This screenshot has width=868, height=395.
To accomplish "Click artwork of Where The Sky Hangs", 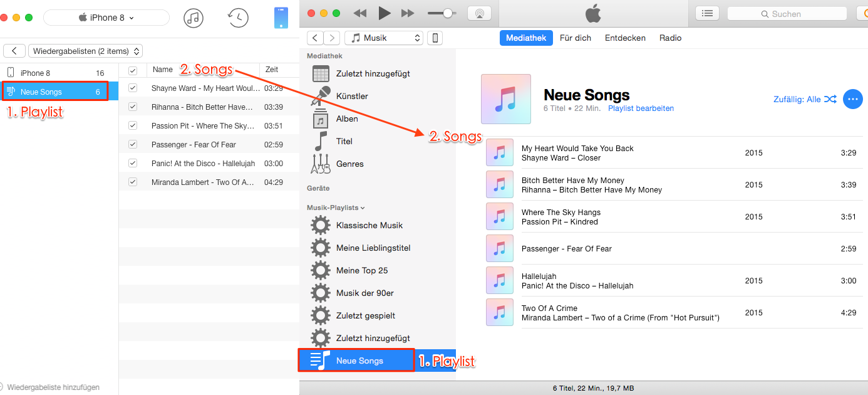I will coord(500,216).
